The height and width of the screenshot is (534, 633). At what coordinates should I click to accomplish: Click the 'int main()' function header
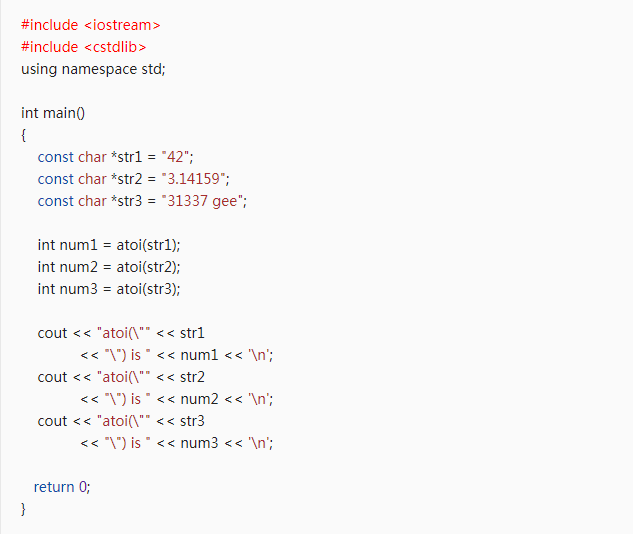pyautogui.click(x=53, y=113)
